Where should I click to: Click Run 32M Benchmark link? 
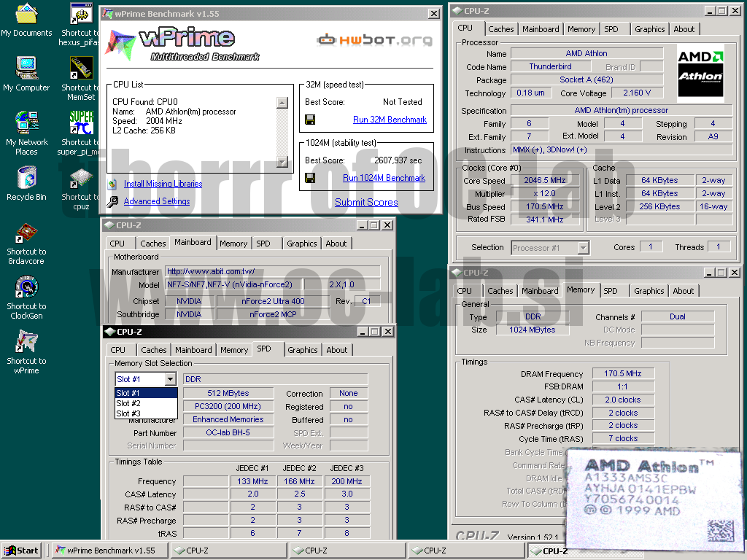coord(390,120)
